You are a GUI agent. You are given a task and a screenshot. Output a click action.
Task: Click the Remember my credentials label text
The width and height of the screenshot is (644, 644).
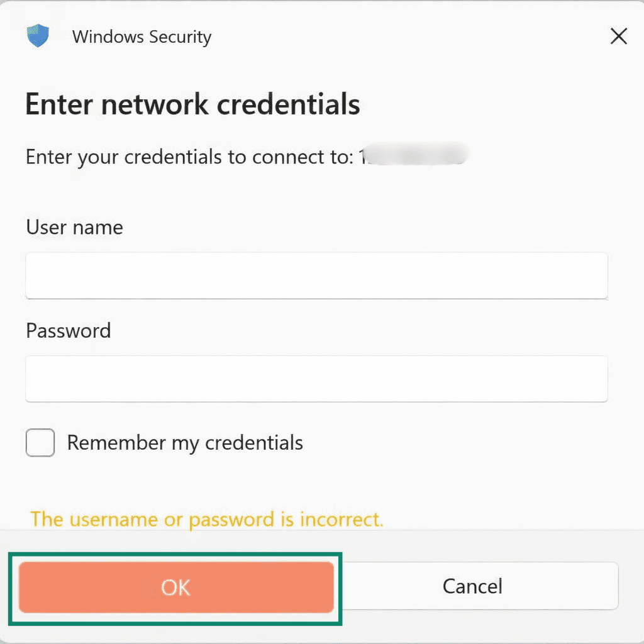(x=185, y=443)
